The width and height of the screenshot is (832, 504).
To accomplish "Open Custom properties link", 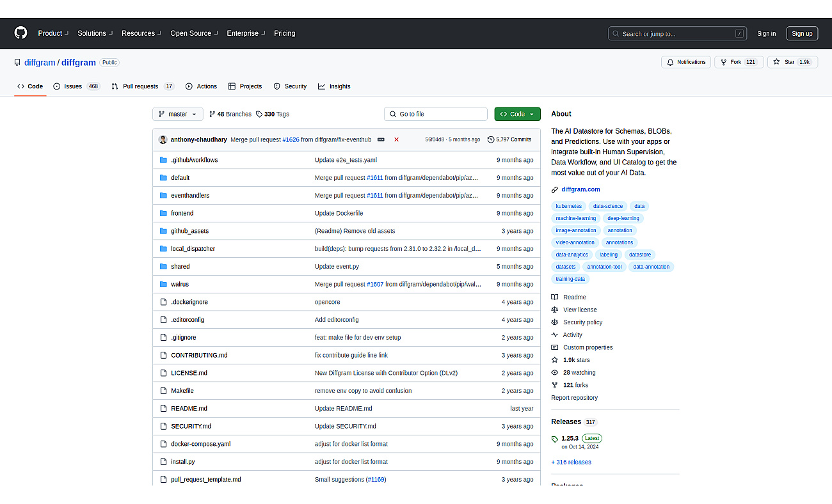I will coord(588,347).
